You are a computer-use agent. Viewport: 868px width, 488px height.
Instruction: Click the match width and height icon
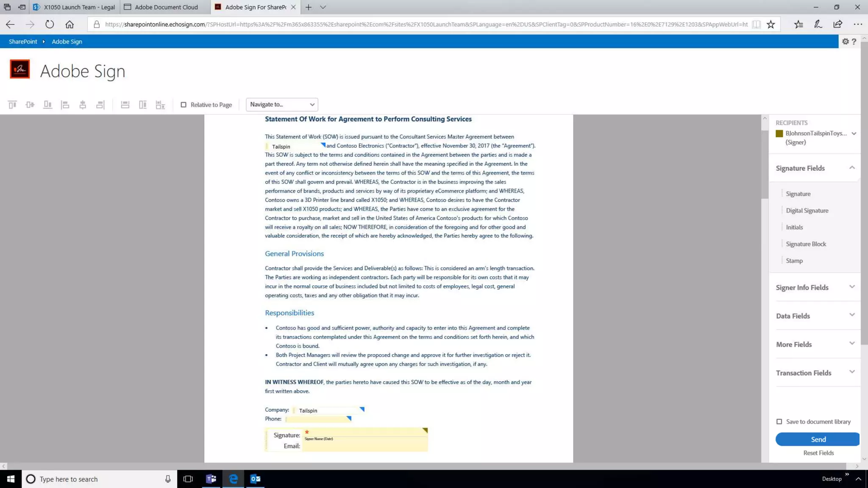pos(160,105)
